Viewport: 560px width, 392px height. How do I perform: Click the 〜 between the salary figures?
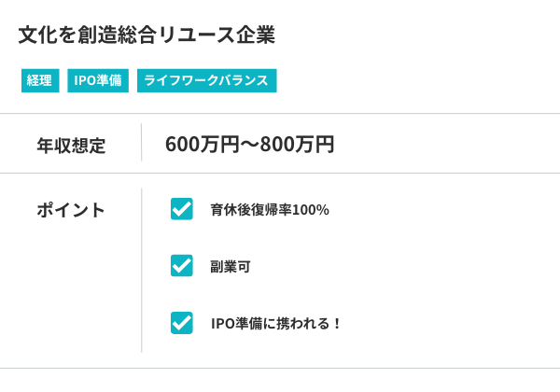pyautogui.click(x=249, y=145)
